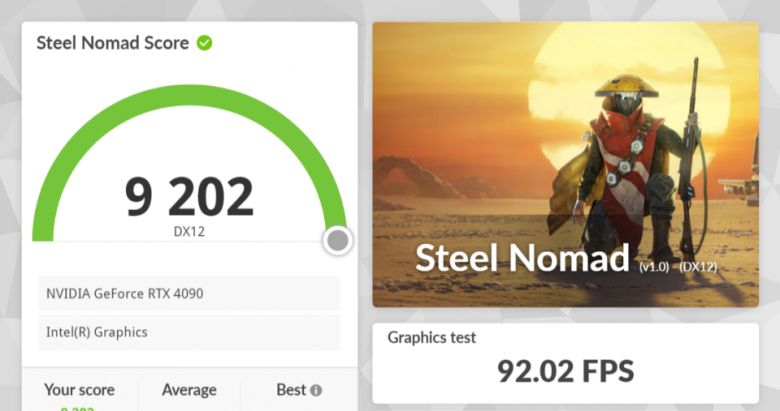Click the 92.02 FPS result
The image size is (780, 411).
tap(565, 371)
